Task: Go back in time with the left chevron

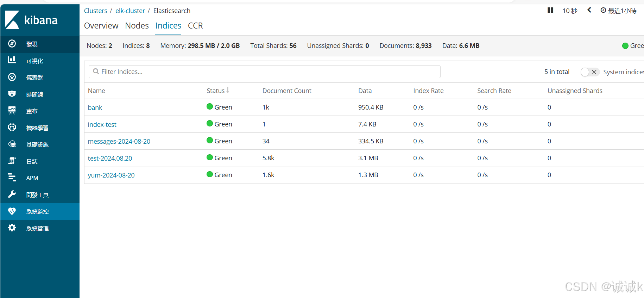Action: click(x=589, y=10)
